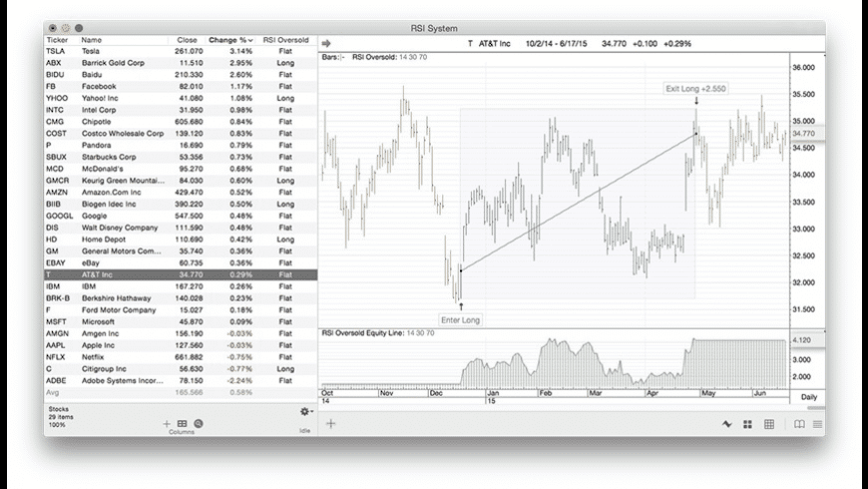
Task: Select the AMZN Amazon.Com Inc row
Action: 181,193
